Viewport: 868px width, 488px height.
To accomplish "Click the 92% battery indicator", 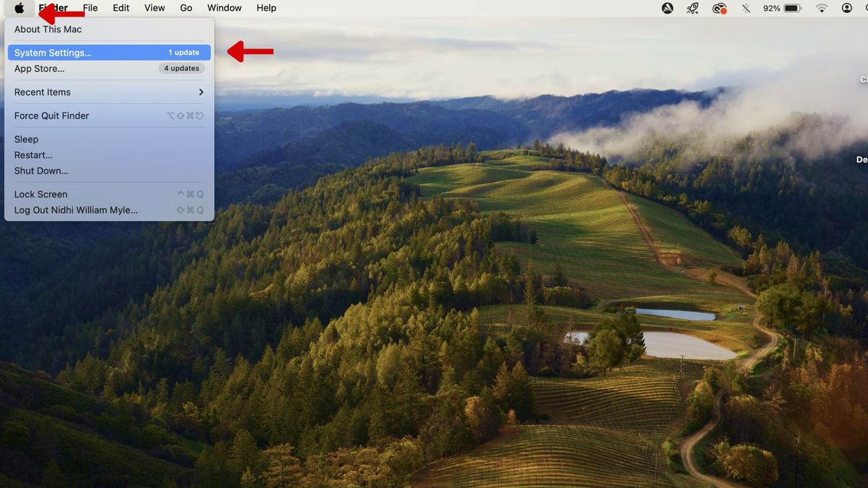I will tap(781, 8).
